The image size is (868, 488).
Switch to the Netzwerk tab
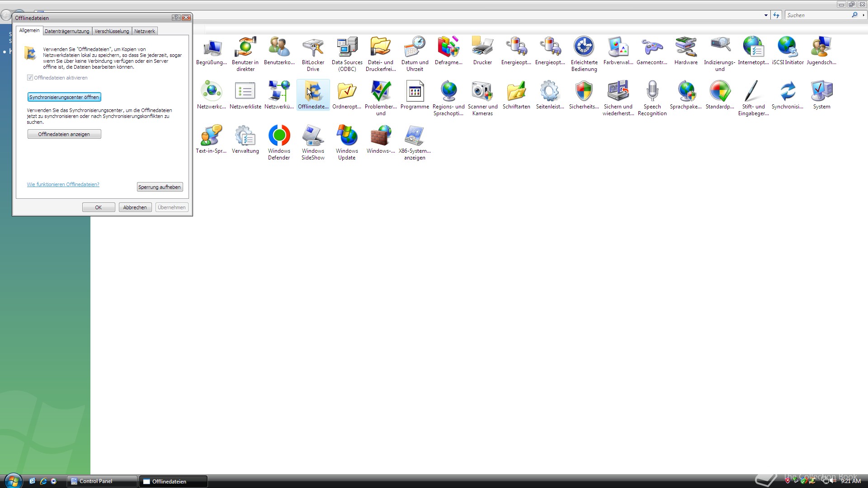[x=145, y=31]
